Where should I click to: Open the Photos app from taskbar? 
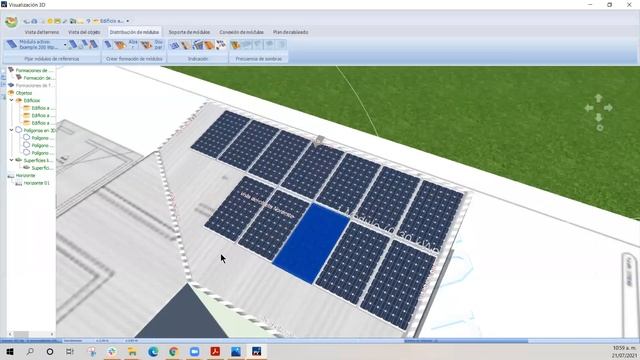pos(236,351)
